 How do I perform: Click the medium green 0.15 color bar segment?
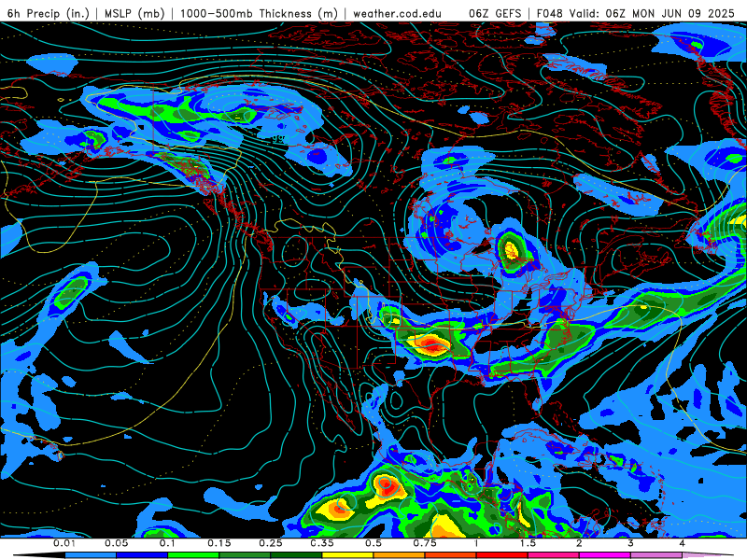click(245, 555)
